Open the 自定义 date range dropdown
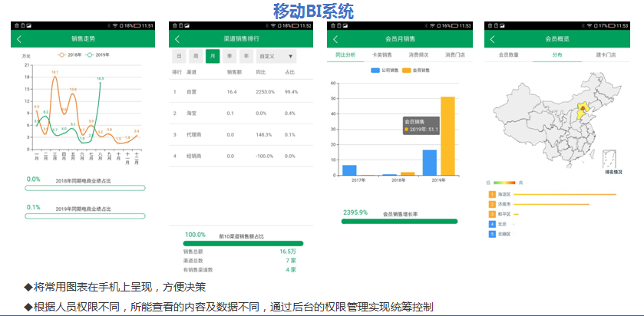The width and height of the screenshot is (644, 316). pos(276,56)
